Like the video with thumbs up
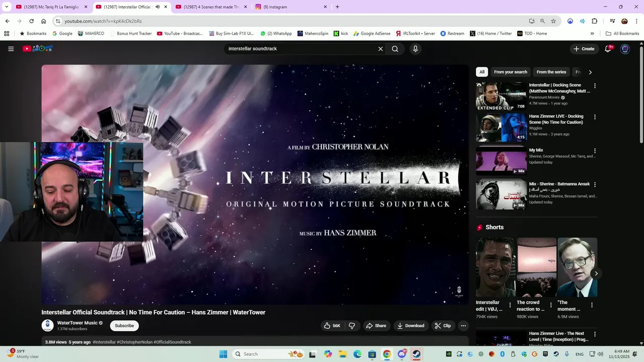 click(x=332, y=326)
